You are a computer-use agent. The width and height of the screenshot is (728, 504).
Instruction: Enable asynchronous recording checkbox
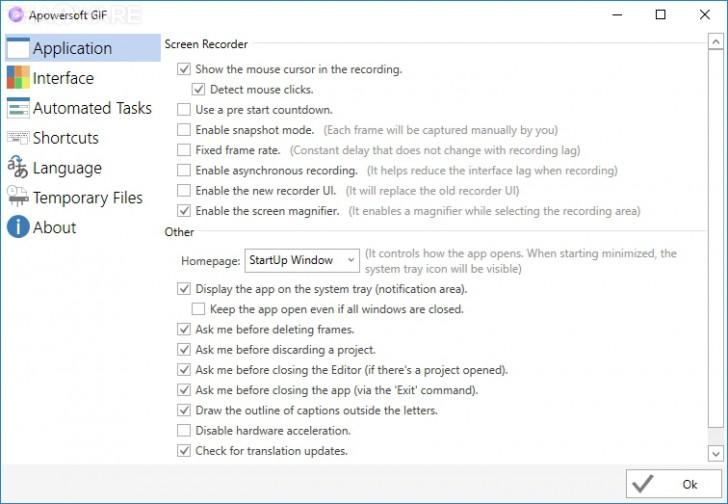tap(184, 170)
